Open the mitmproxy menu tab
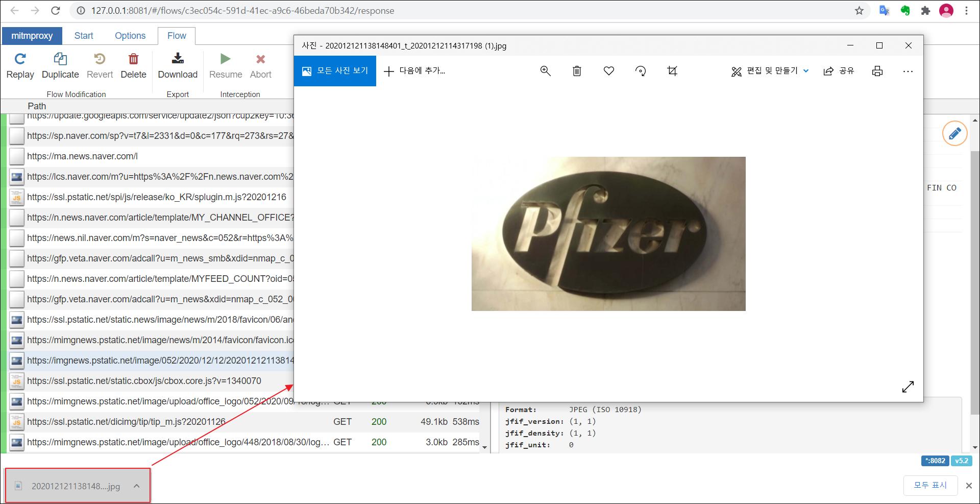980x504 pixels. coord(32,36)
